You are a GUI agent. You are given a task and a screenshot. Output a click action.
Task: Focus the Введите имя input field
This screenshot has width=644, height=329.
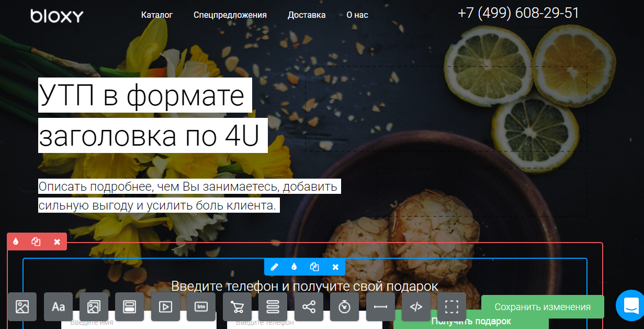pos(139,321)
